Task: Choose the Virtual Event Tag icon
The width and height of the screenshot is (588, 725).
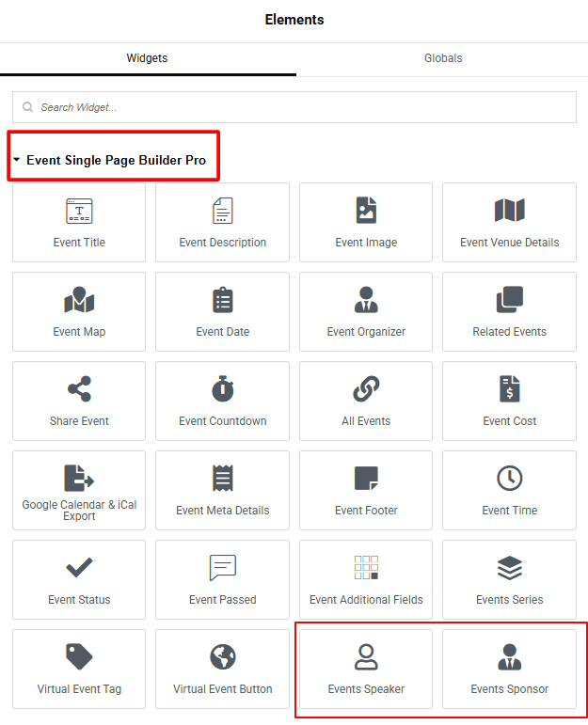Action: pyautogui.click(x=79, y=657)
